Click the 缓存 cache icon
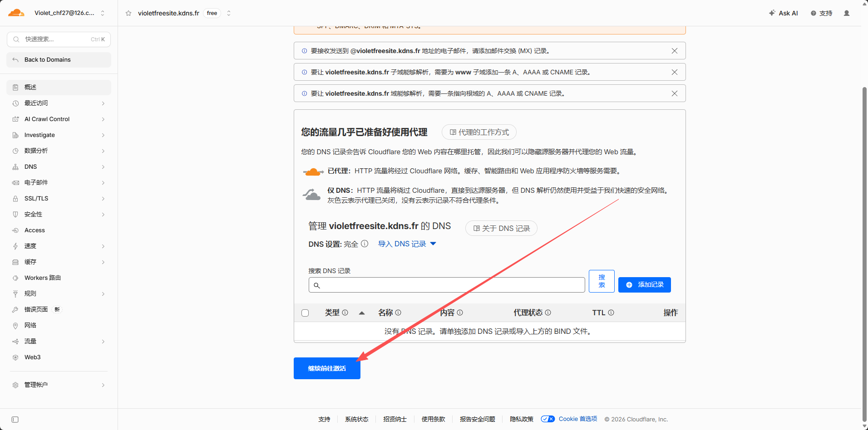The image size is (868, 430). tap(15, 262)
